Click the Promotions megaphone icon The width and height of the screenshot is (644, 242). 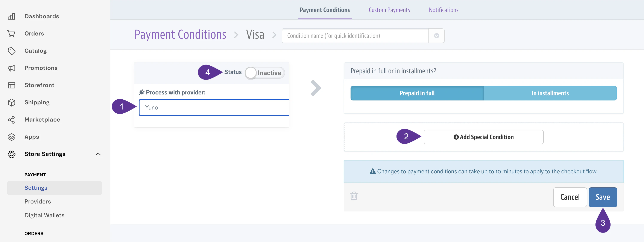12,68
